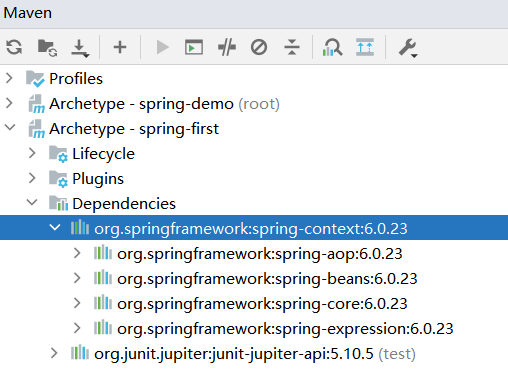The width and height of the screenshot is (508, 377).
Task: Click spring-context library icon
Action: (x=80, y=228)
